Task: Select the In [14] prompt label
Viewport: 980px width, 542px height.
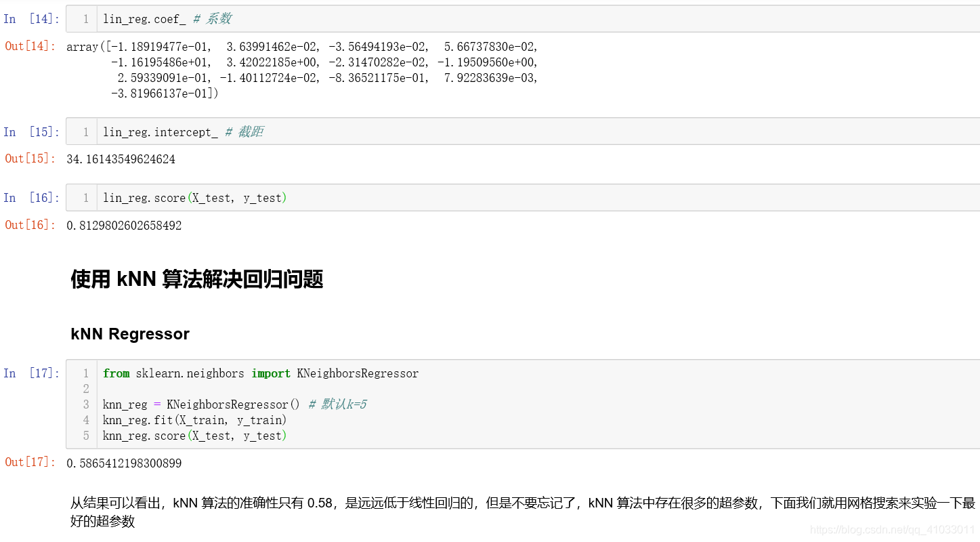Action: pos(31,19)
